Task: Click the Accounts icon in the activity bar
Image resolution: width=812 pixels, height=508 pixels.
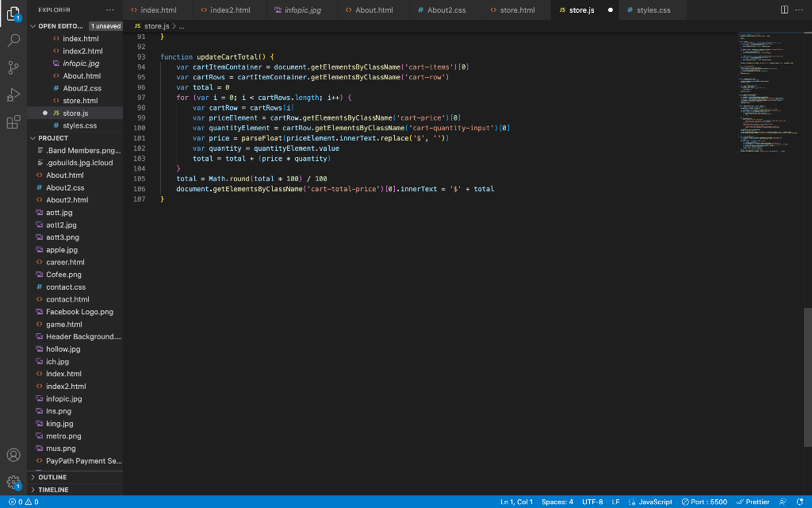Action: (x=12, y=455)
